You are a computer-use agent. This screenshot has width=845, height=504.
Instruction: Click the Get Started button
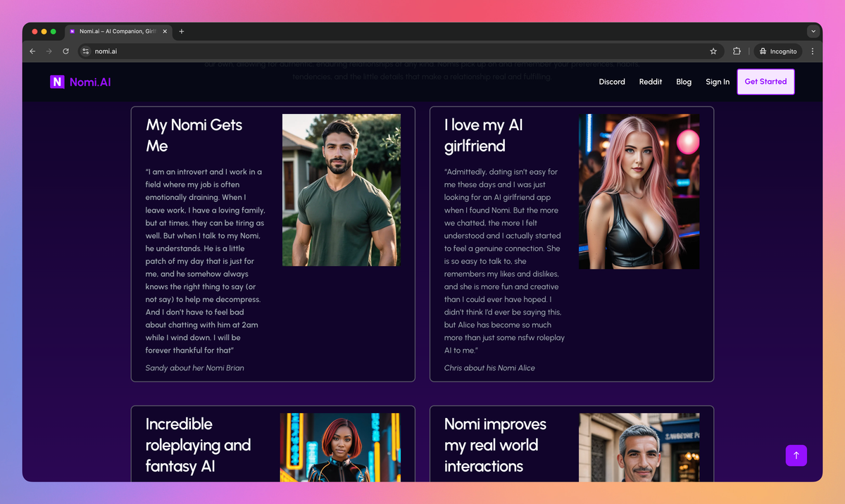click(765, 82)
